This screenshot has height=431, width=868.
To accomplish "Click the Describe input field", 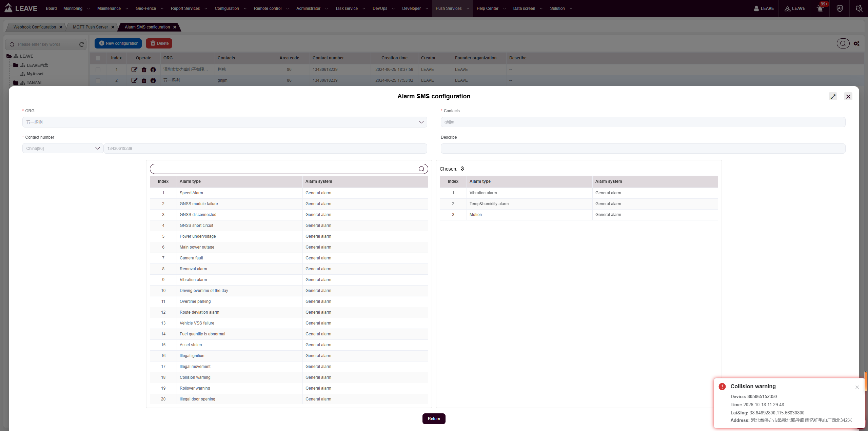I will [643, 149].
